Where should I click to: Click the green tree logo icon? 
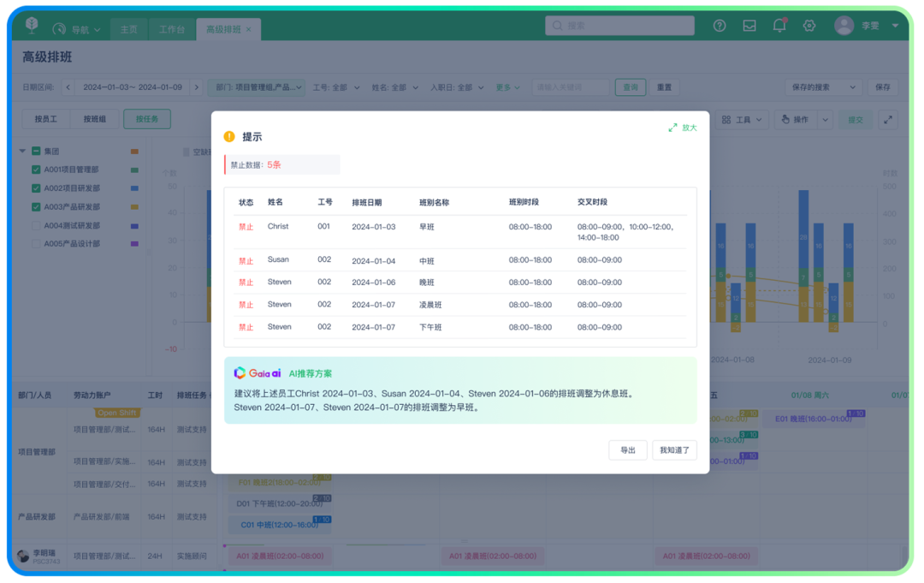click(32, 25)
